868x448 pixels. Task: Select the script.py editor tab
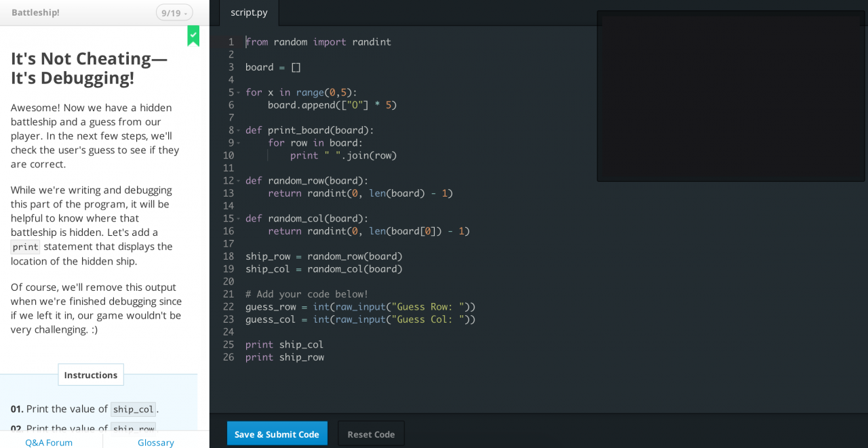pyautogui.click(x=249, y=12)
